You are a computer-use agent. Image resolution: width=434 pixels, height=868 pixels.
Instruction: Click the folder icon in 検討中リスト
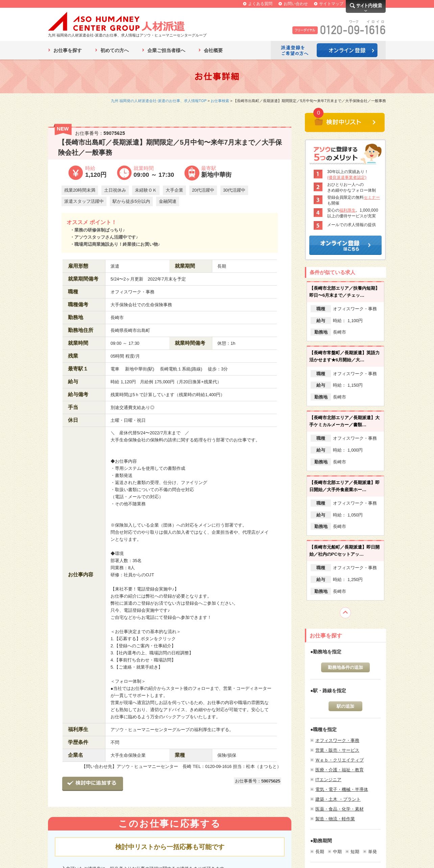click(318, 122)
